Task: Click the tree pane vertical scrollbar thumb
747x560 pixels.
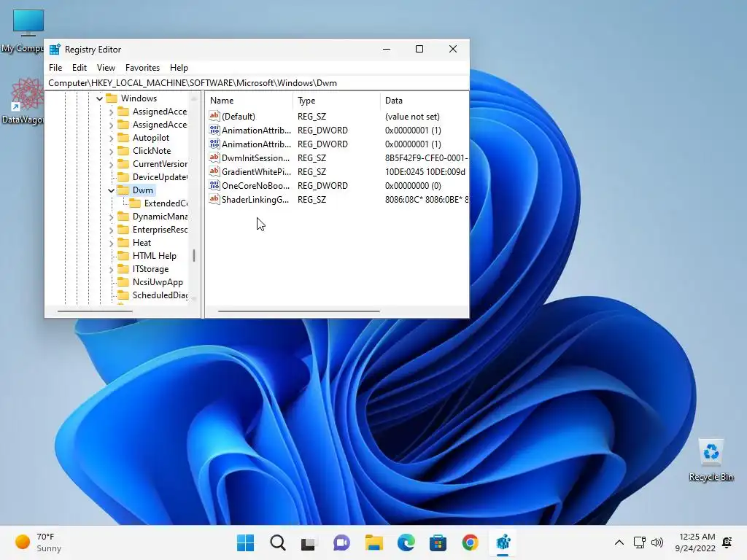Action: (x=194, y=256)
